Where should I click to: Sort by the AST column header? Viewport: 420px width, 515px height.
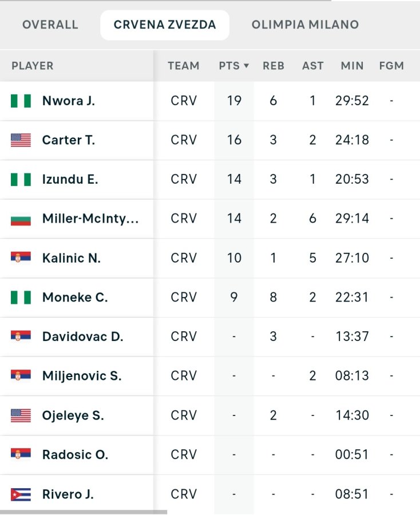tap(312, 66)
